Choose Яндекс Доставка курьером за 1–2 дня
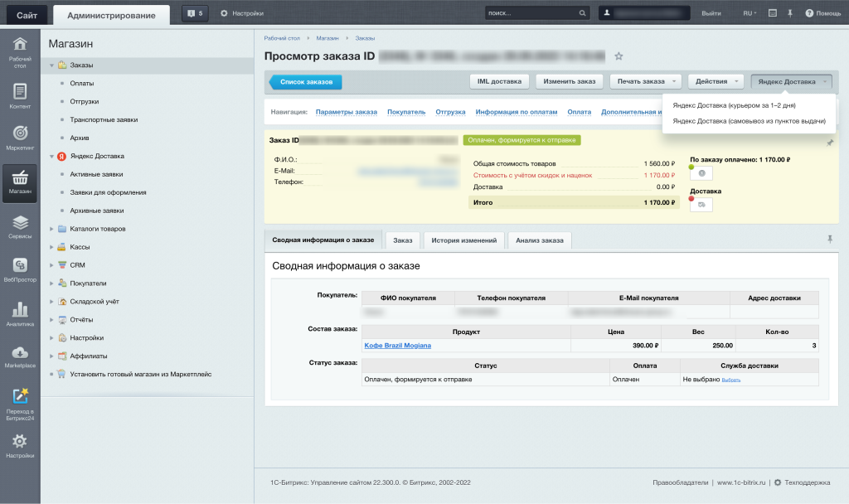The height and width of the screenshot is (504, 849). click(735, 105)
